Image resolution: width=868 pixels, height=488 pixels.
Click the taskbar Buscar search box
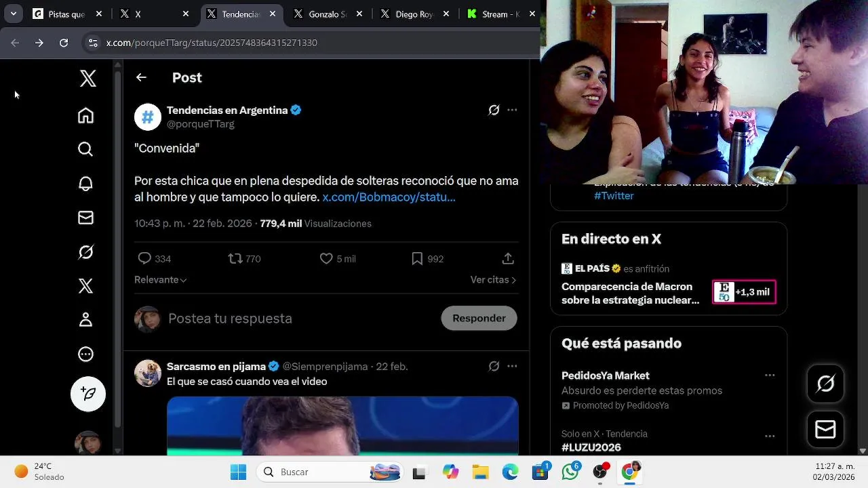329,472
